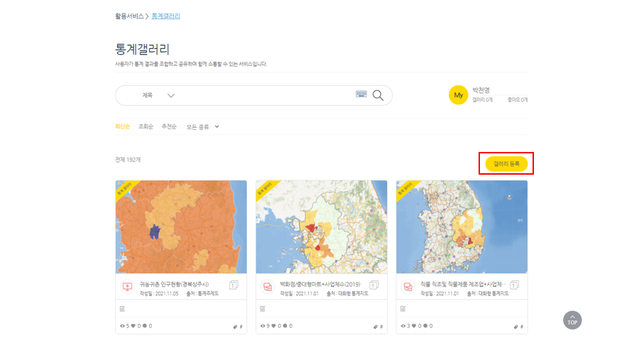Click the 전체 192개 total count
This screenshot has height=338, width=644.
(128, 160)
